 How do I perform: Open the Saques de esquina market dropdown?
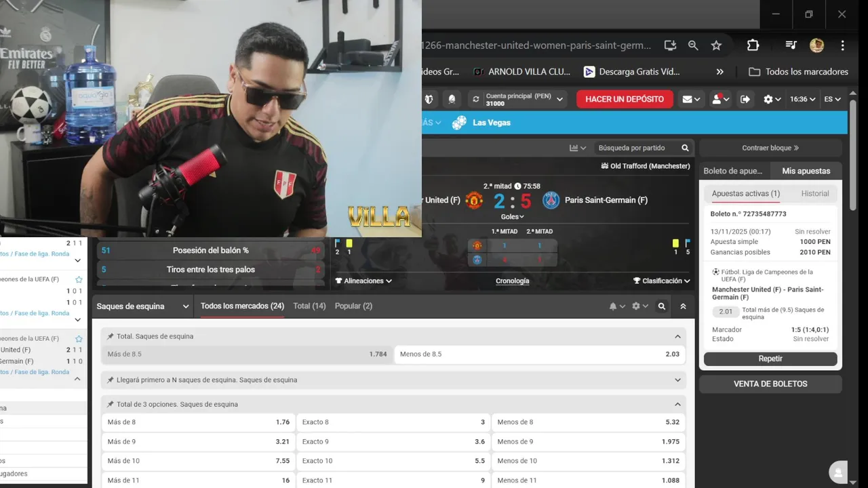142,306
